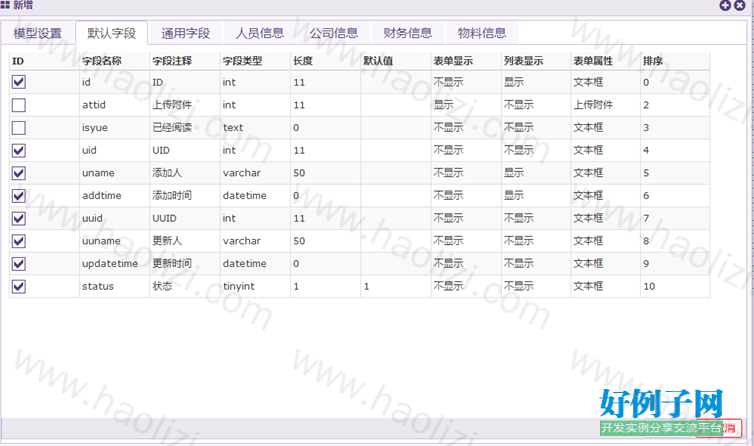Viewport: 754px width, 446px height.
Task: Click the 添加时间 comment cell
Action: 185,195
